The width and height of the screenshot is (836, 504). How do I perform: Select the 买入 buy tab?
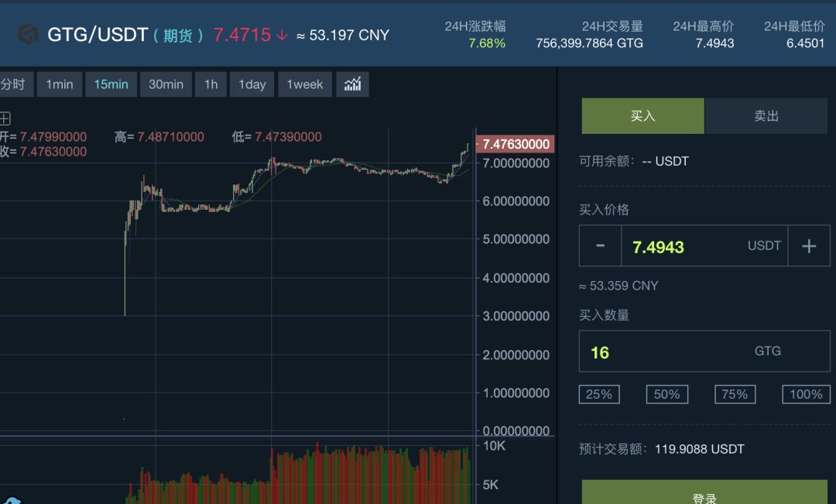click(x=642, y=115)
